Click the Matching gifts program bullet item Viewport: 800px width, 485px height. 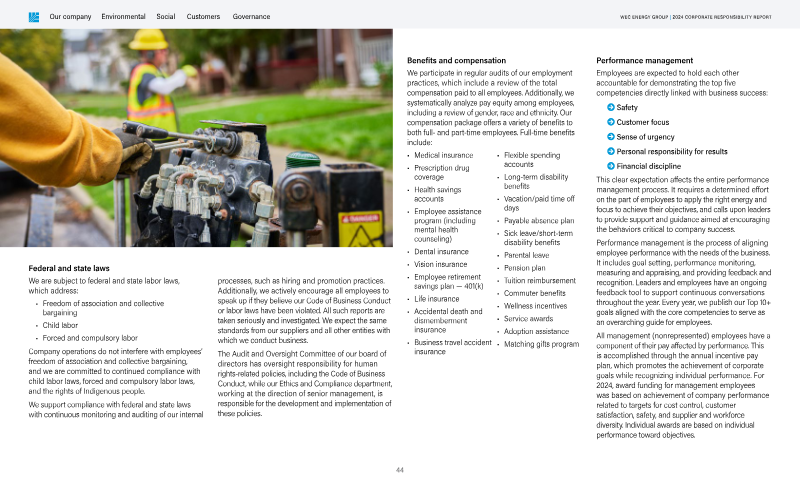coord(541,344)
